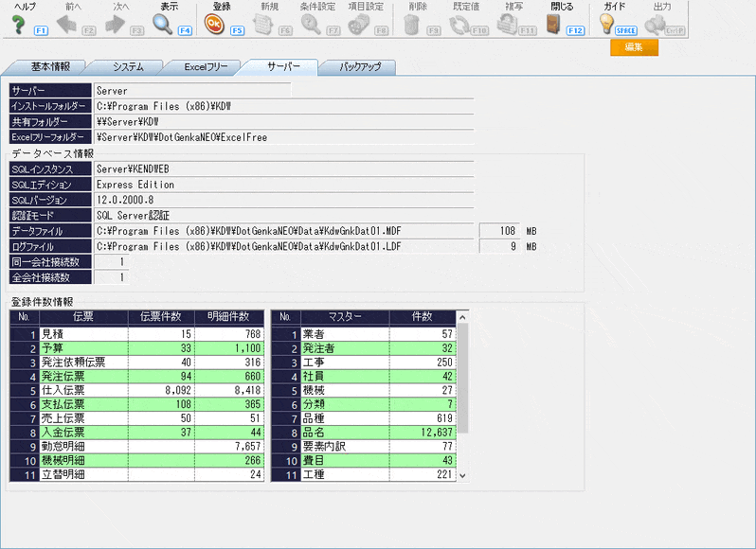Click the 共有フォルダー path field
This screenshot has width=756, height=549.
pyautogui.click(x=284, y=121)
